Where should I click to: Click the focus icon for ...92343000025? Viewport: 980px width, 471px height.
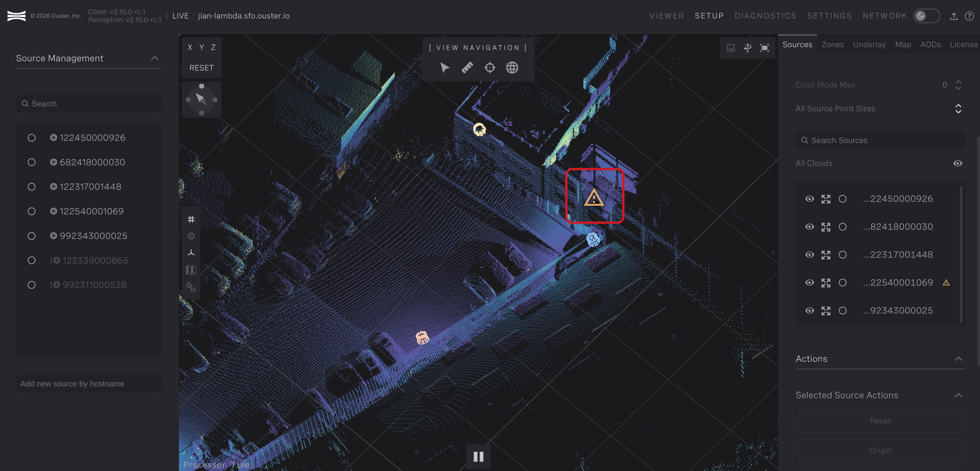(x=826, y=311)
